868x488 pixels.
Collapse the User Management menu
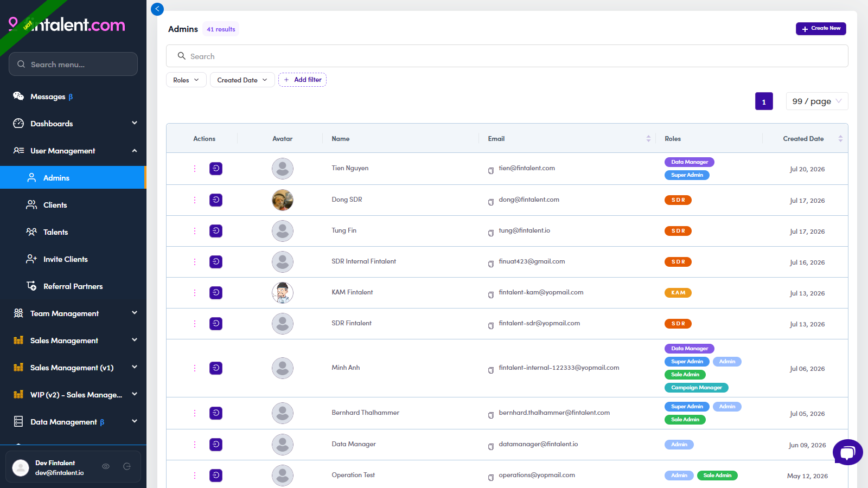(x=73, y=151)
